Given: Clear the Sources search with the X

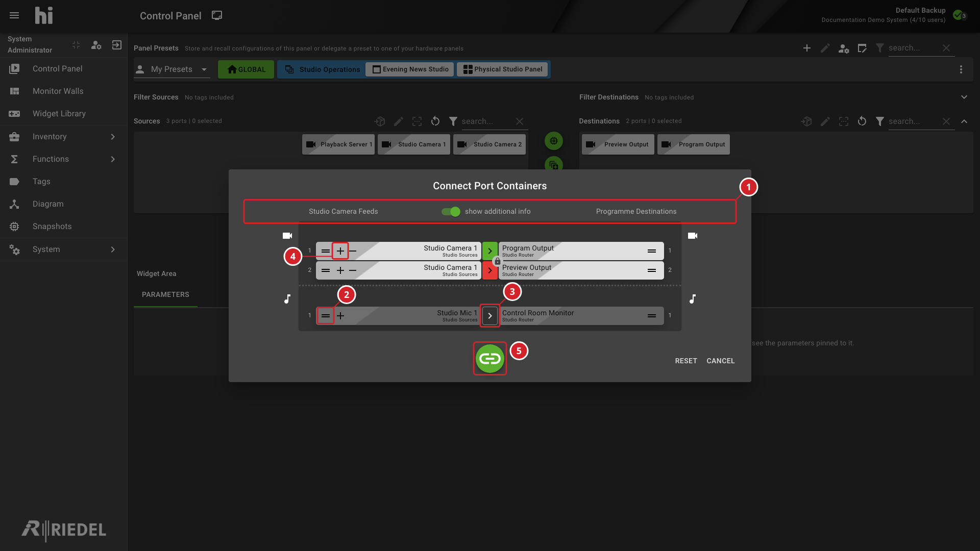Looking at the screenshot, I should coord(520,121).
